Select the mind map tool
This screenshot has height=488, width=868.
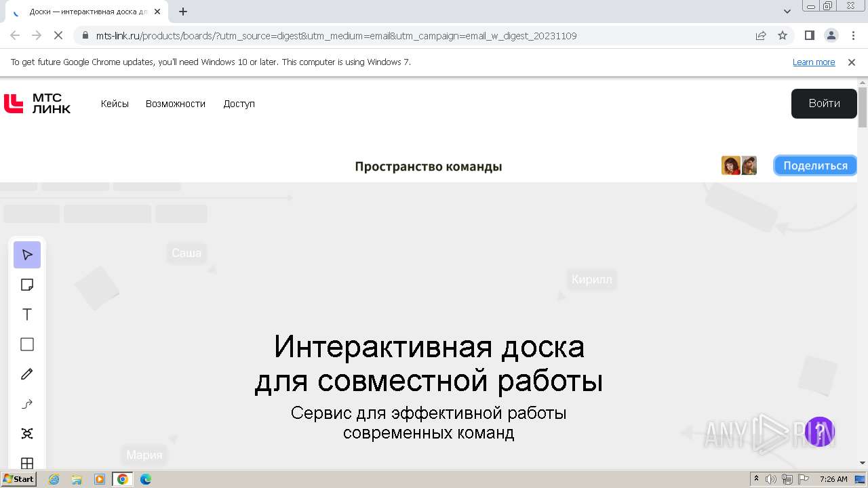[27, 434]
